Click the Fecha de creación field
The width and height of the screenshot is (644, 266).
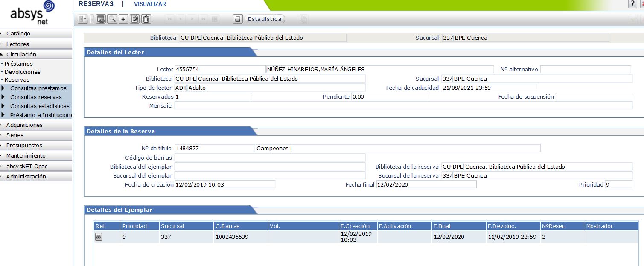coord(225,184)
